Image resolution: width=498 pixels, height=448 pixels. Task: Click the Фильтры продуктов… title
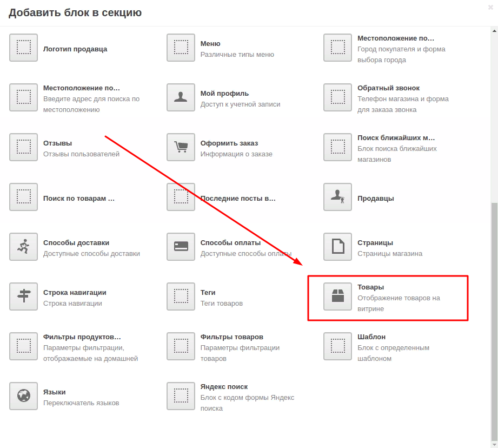click(82, 337)
